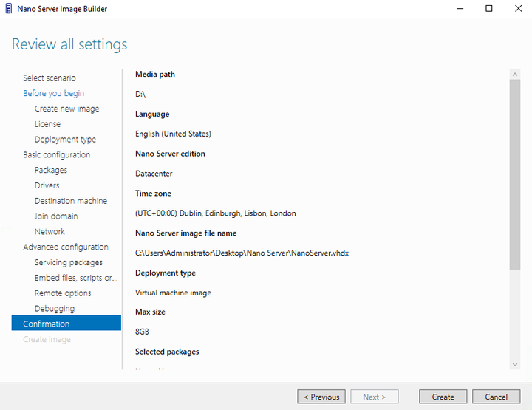Open the Packages step
The width and height of the screenshot is (532, 410).
(51, 170)
